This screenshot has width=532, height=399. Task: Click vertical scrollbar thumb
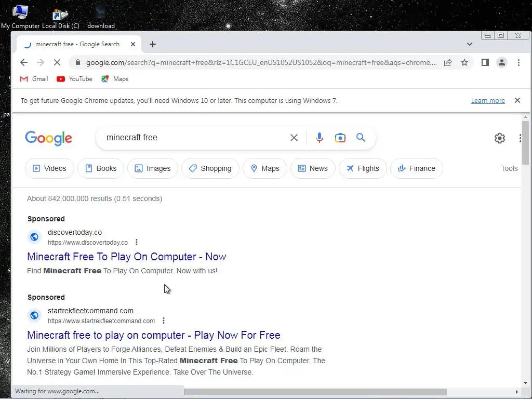point(526,142)
